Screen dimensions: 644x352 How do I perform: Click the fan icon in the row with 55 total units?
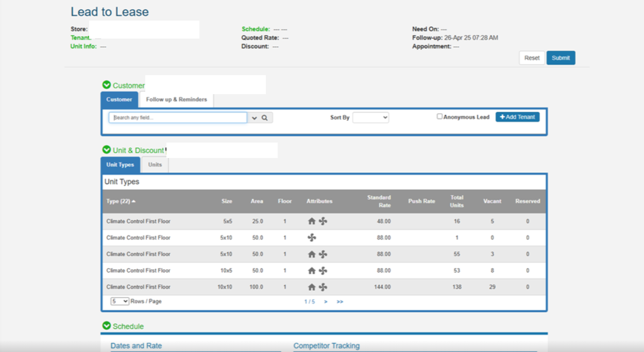[x=323, y=254]
